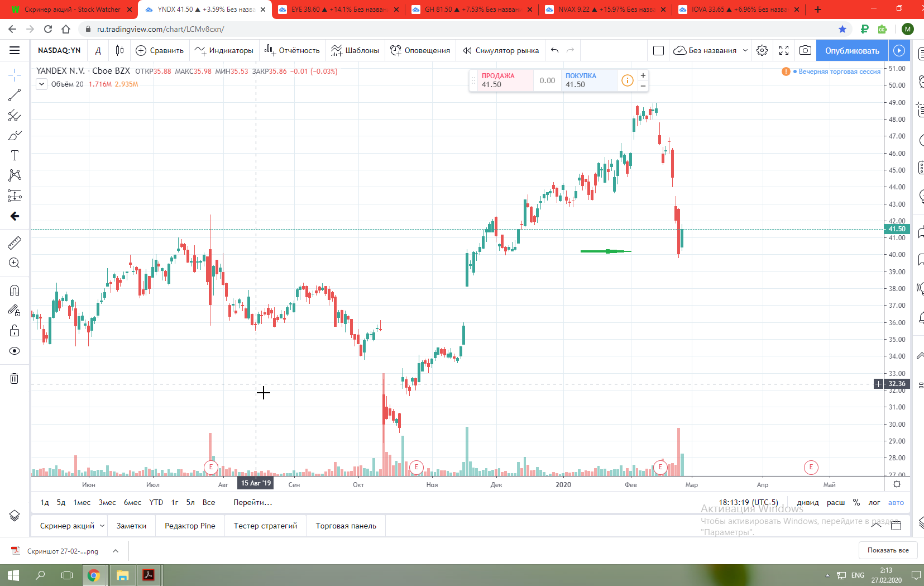
Task: Toggle logarithmic scale "лог"
Action: point(874,502)
